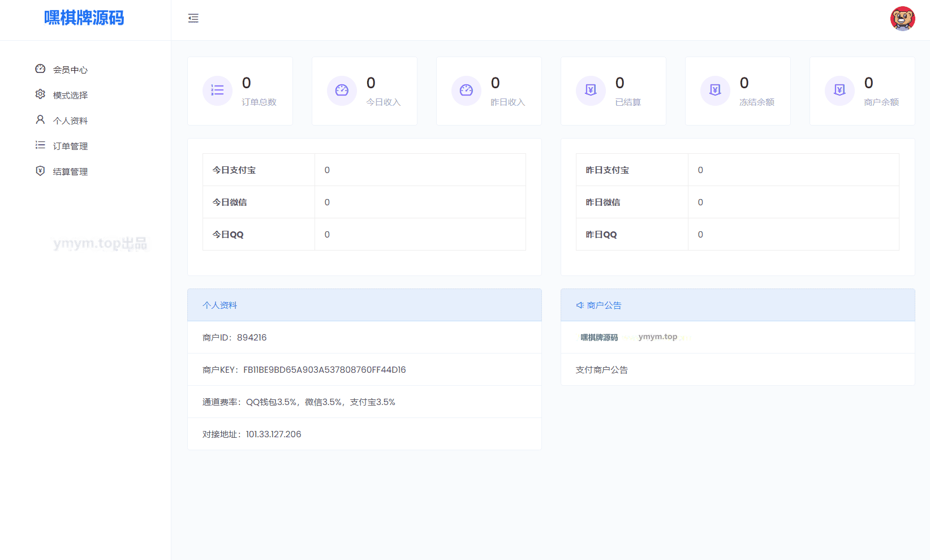Click the 商户公告 speaker icon

point(580,305)
